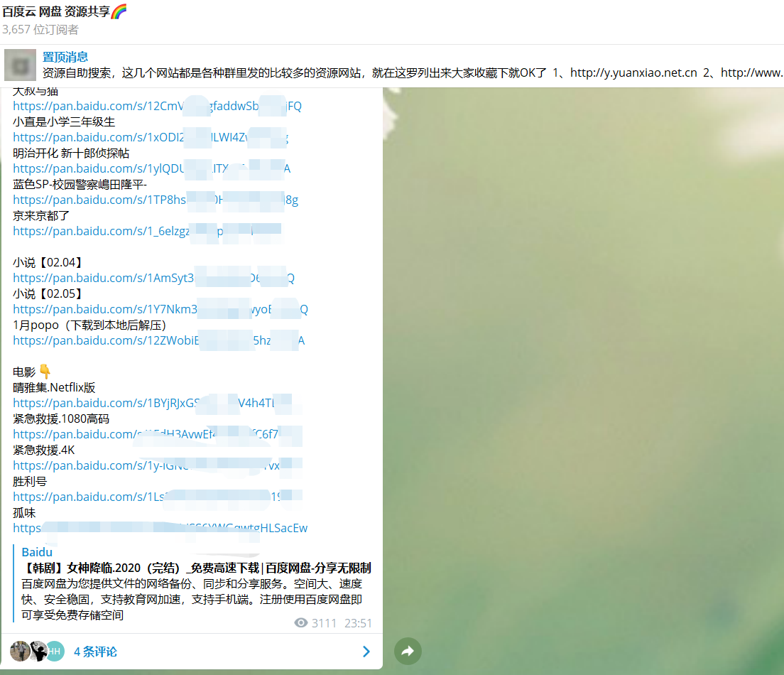This screenshot has height=675, width=784.
Task: Click the first commenter avatar photo
Action: coord(20,651)
